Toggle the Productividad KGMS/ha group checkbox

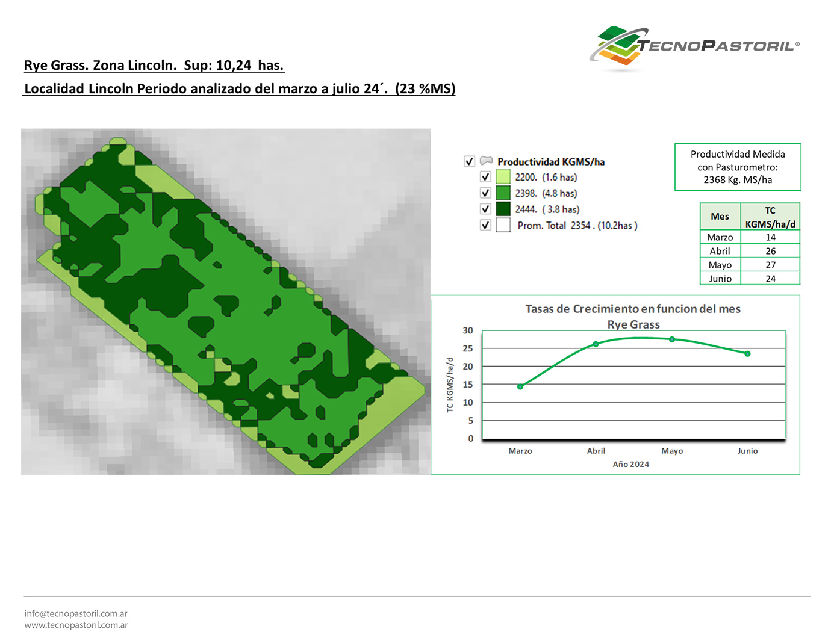[x=470, y=161]
